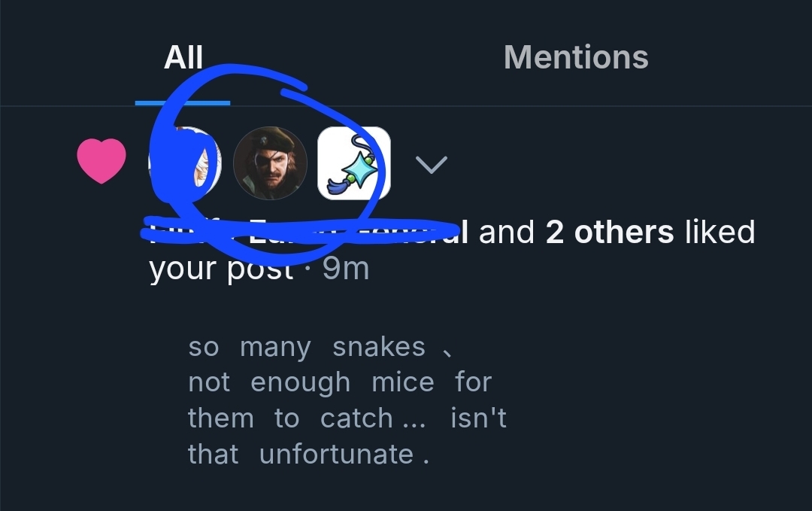Click the scribbled-out first liker's username
The height and width of the screenshot is (511, 812).
301,232
